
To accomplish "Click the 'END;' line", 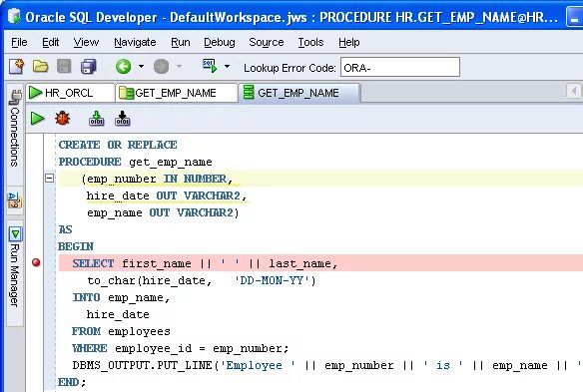I will [x=72, y=382].
